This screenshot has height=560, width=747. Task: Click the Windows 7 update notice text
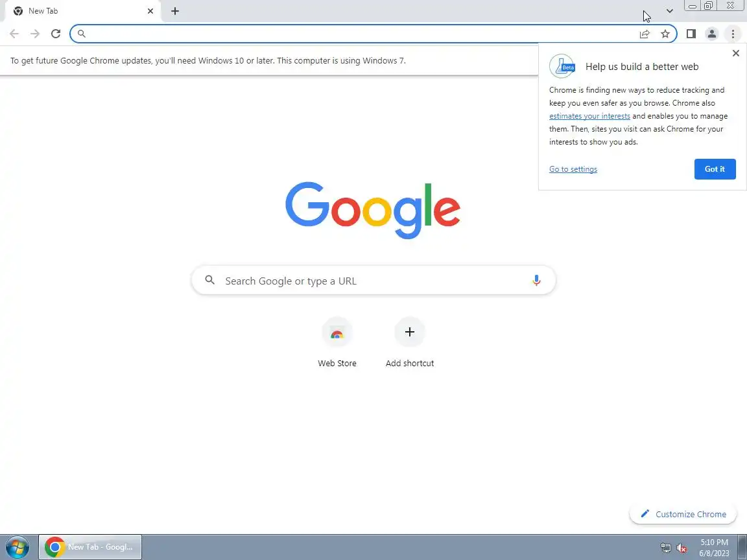[x=208, y=60]
